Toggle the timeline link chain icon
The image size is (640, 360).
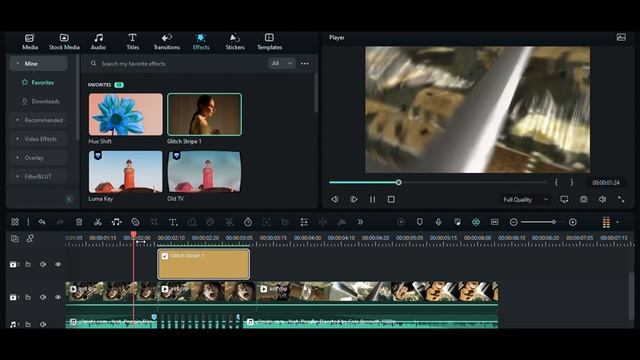(x=30, y=238)
